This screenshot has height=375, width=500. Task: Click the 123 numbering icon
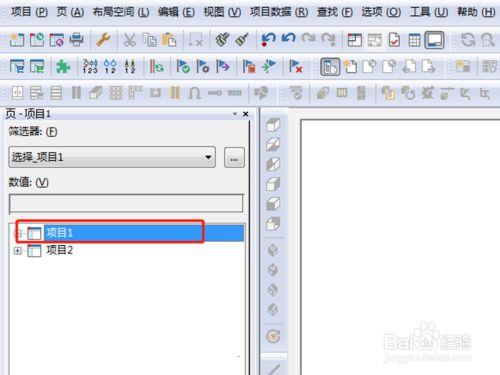90,66
